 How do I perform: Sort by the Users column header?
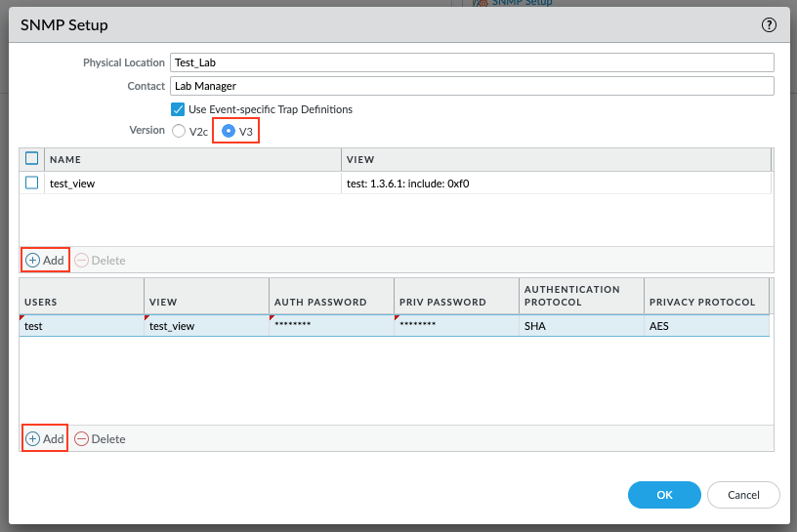(x=81, y=303)
